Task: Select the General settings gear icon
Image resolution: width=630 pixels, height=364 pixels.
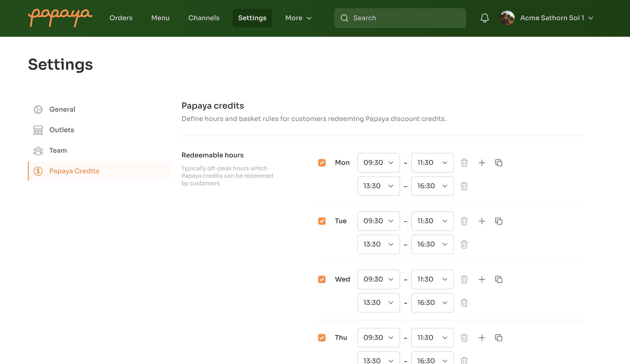Action: pos(38,109)
